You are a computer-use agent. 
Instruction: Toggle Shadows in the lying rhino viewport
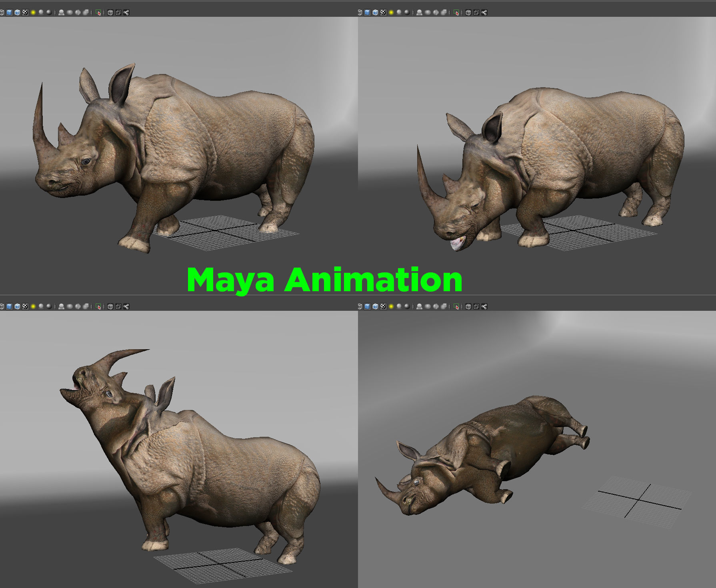pos(399,306)
